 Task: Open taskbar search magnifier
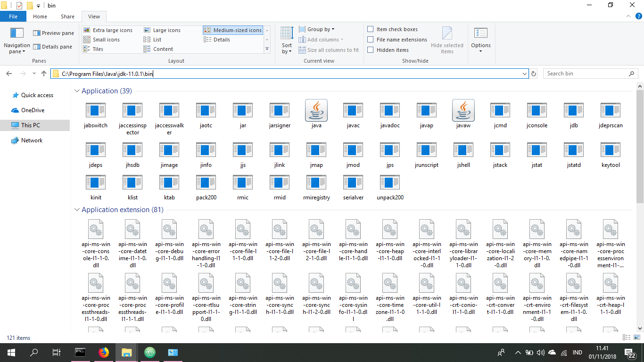[34, 352]
